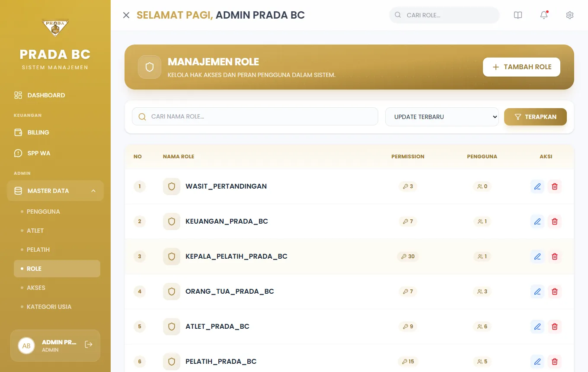Open the Update Terbaru sort dropdown
Viewport: 588px width, 372px height.
click(442, 117)
